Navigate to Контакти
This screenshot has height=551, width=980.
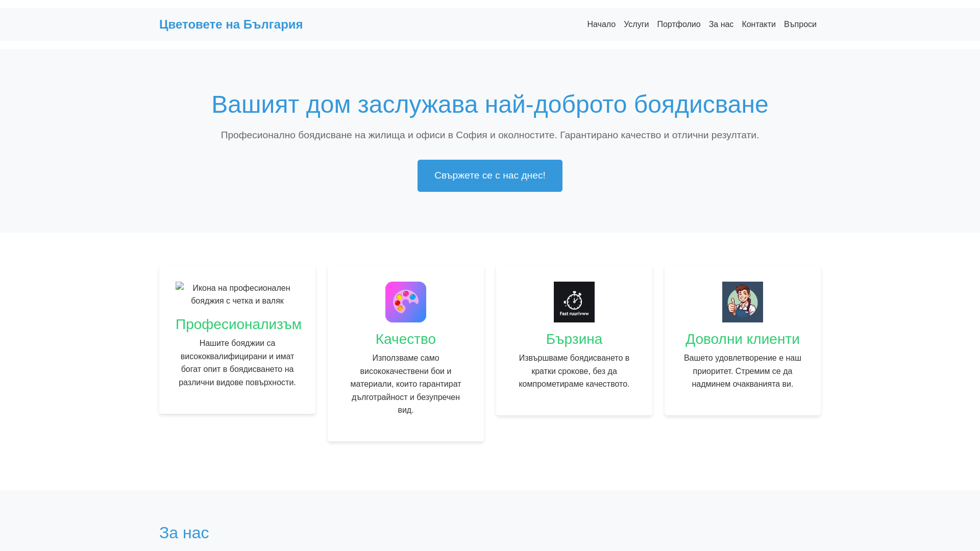[758, 24]
